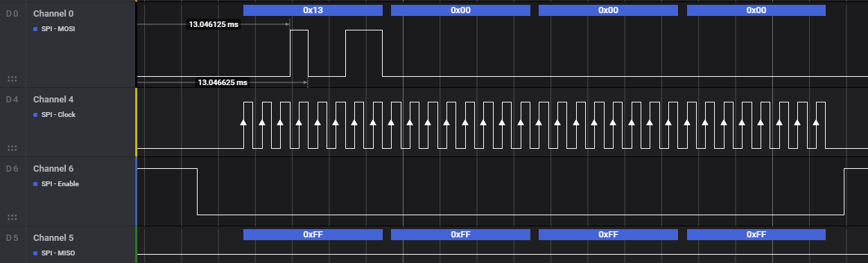
Task: Select the 0x13 MOSI decoded byte
Action: point(313,10)
